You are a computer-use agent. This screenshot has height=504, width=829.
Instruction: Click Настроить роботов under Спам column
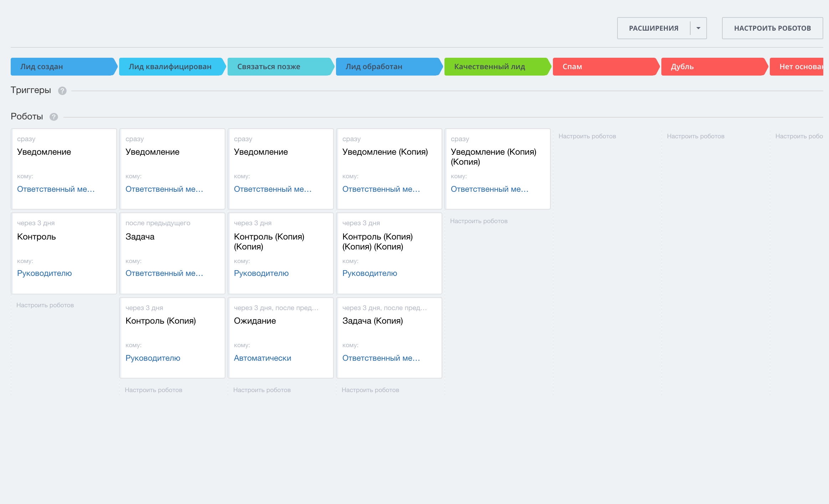point(587,136)
